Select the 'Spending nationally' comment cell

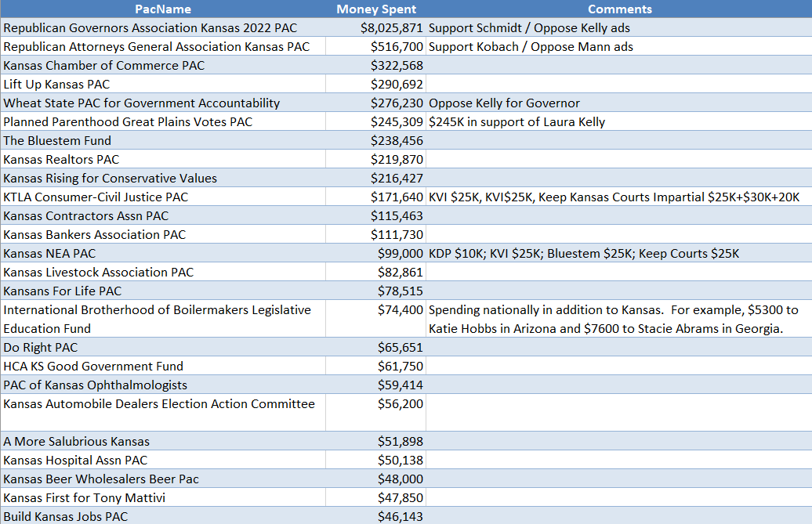point(619,319)
